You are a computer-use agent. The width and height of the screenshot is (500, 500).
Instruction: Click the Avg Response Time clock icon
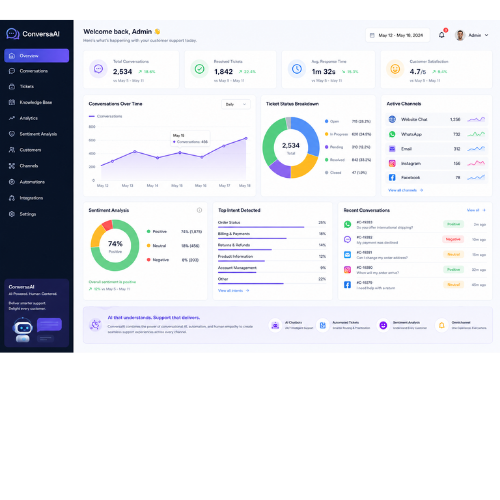click(297, 69)
